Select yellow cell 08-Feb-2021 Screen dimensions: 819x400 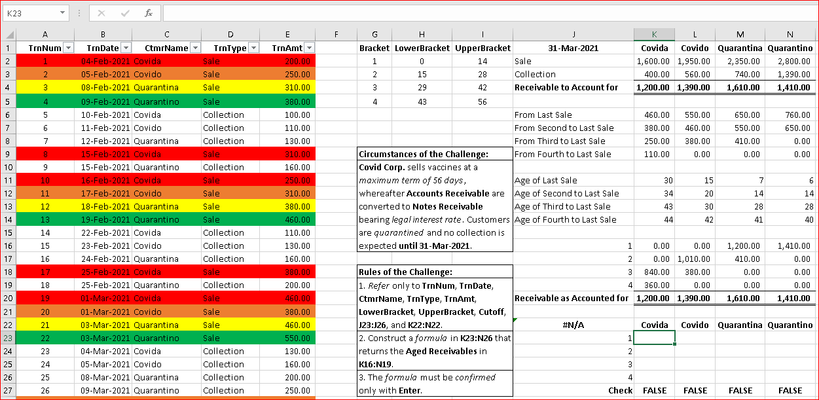pos(103,87)
